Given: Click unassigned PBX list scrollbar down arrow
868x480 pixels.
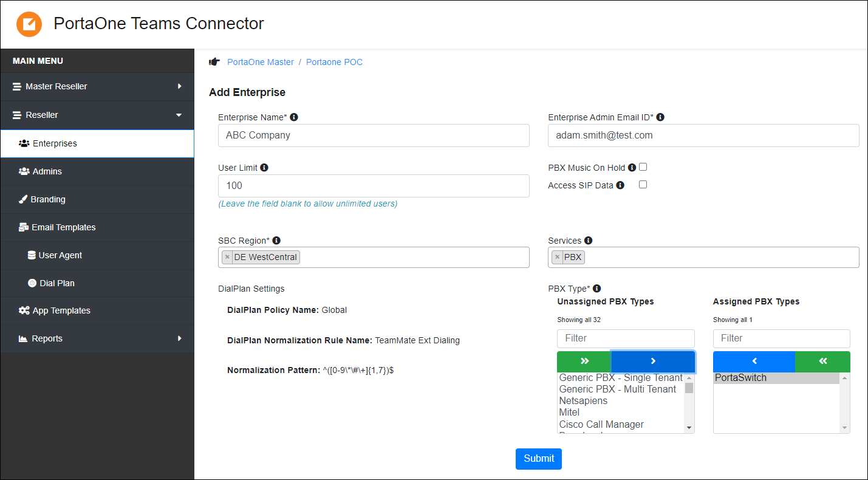Looking at the screenshot, I should click(x=689, y=428).
